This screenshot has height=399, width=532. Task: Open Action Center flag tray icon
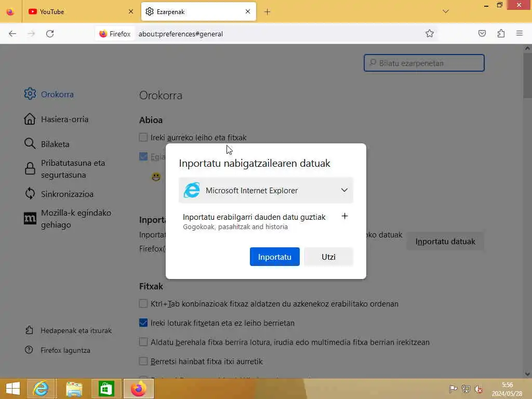tap(453, 389)
